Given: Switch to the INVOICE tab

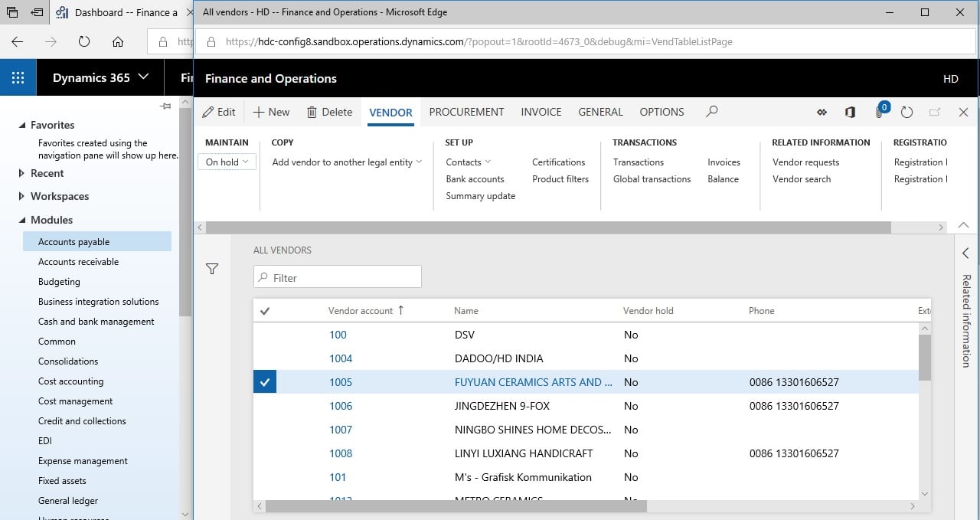Looking at the screenshot, I should 541,112.
